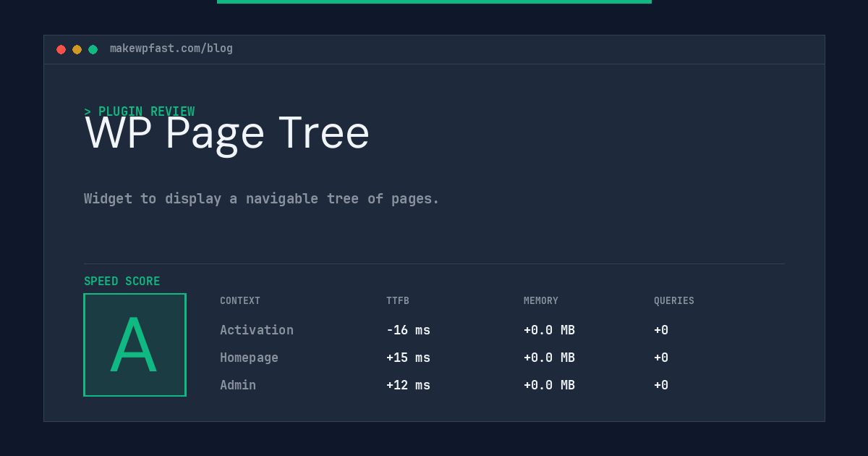Viewport: 868px width, 456px height.
Task: Click the widget description sentence
Action: (262, 198)
